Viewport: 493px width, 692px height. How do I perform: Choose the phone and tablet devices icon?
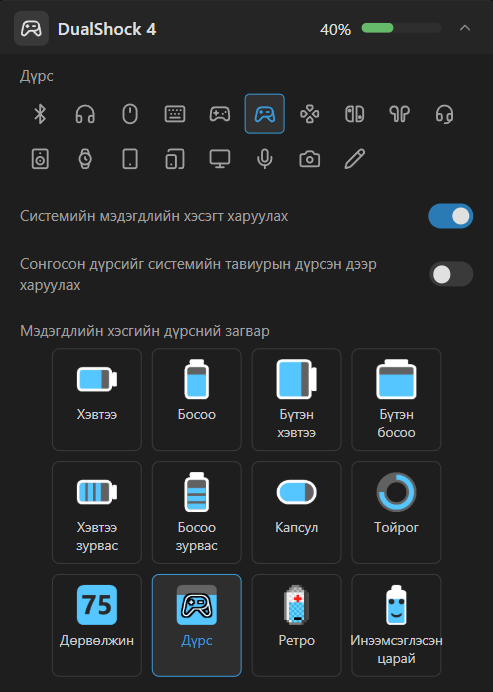coord(175,159)
